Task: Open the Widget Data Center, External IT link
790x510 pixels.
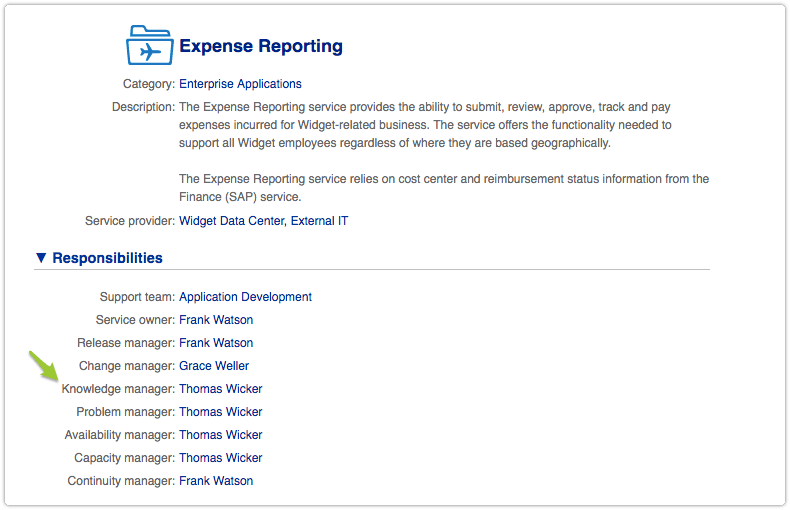Action: coord(264,221)
